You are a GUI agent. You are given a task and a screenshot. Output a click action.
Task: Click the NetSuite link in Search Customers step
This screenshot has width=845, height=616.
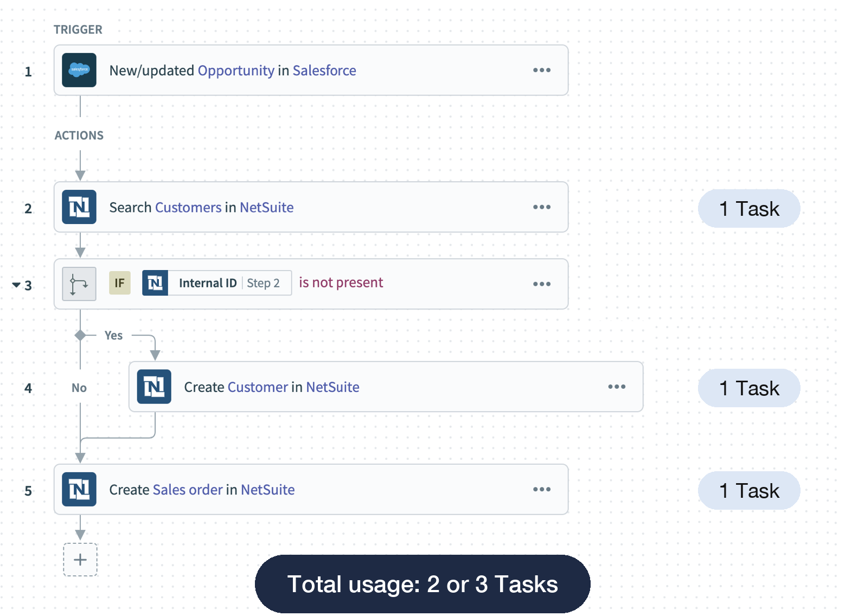coord(267,208)
